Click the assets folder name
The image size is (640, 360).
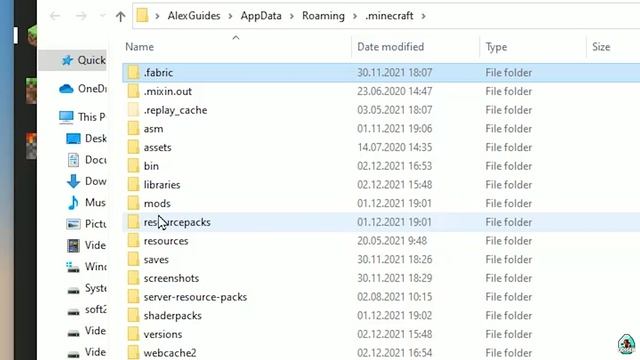coord(158,147)
